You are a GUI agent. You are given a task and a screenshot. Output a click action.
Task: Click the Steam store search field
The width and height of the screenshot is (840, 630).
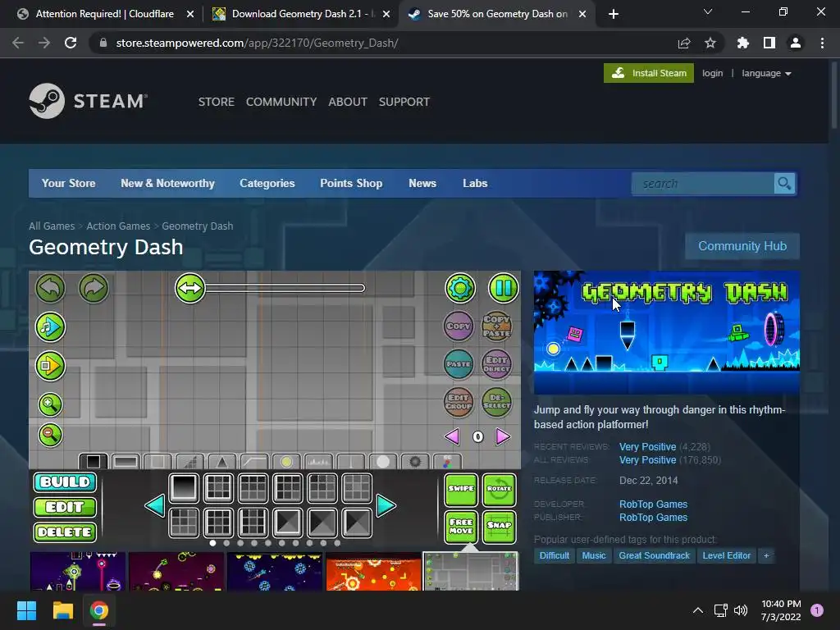tap(703, 184)
